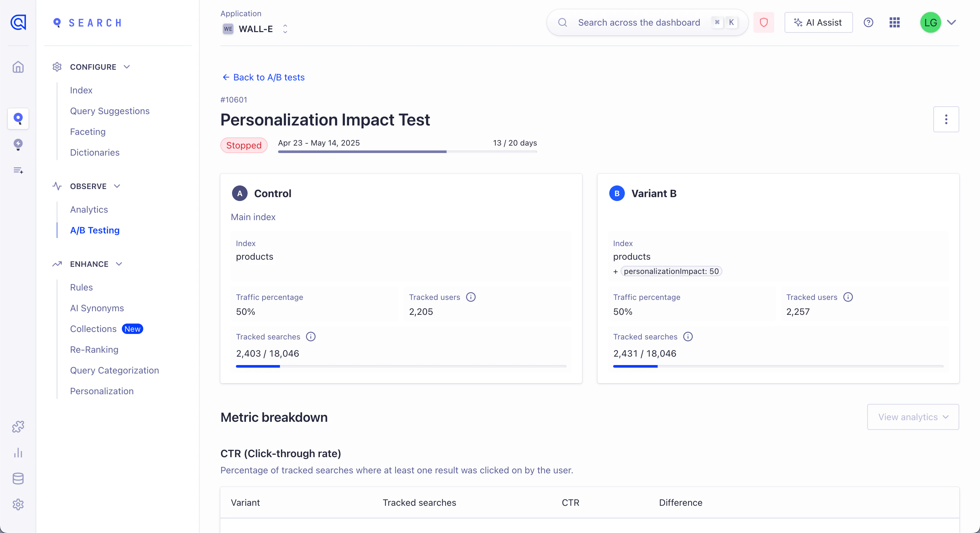Open the help question-mark icon
The width and height of the screenshot is (980, 533).
[x=869, y=22]
